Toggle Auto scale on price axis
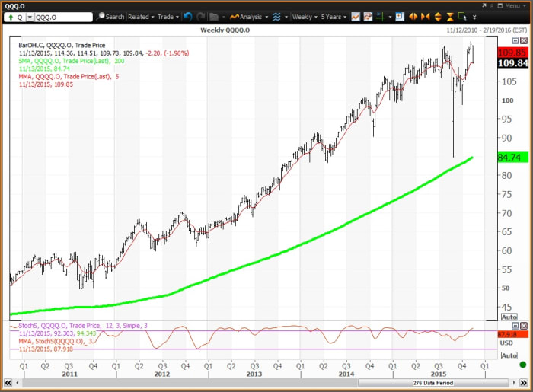 coord(509,317)
